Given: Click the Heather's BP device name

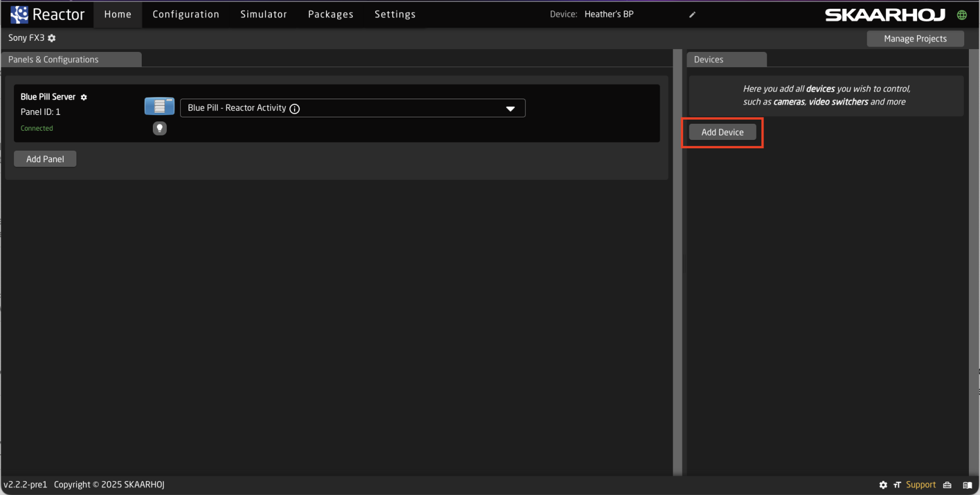Looking at the screenshot, I should tap(609, 15).
